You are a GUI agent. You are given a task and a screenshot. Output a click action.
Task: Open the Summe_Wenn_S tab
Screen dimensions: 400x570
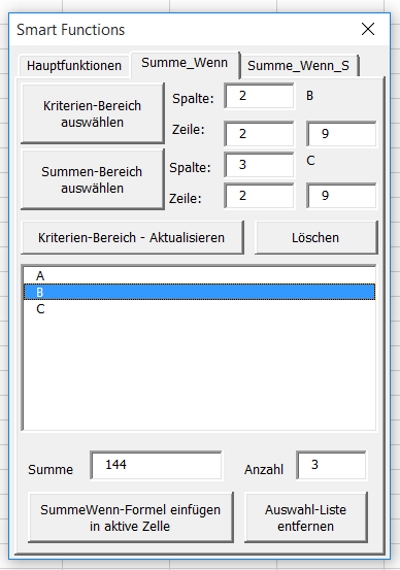point(299,66)
